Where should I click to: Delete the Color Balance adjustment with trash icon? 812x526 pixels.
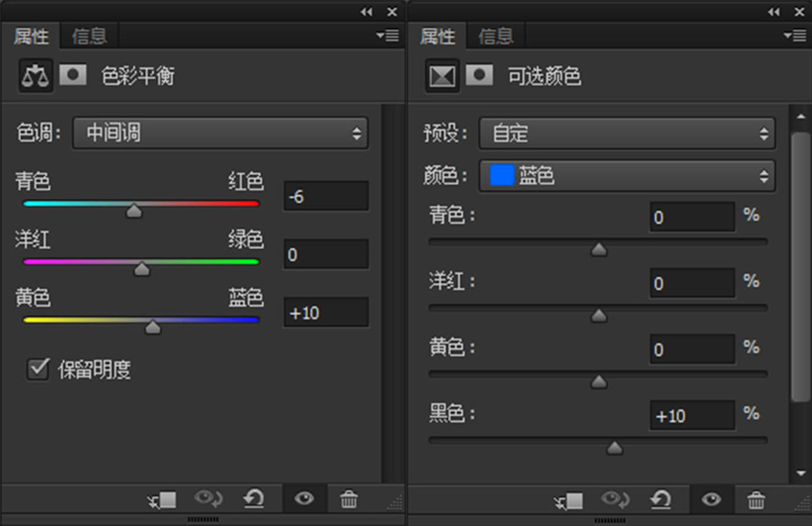pos(349,500)
